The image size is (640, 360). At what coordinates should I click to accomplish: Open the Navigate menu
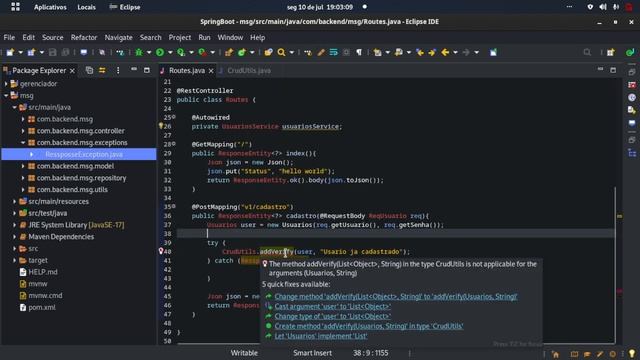pos(118,37)
